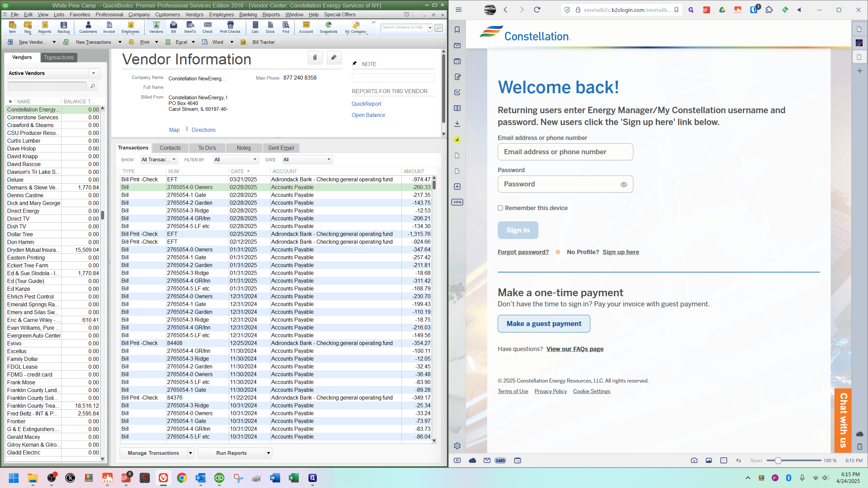Click the vendor search magnifier button
Image resolution: width=868 pixels, height=488 pixels.
click(x=93, y=86)
